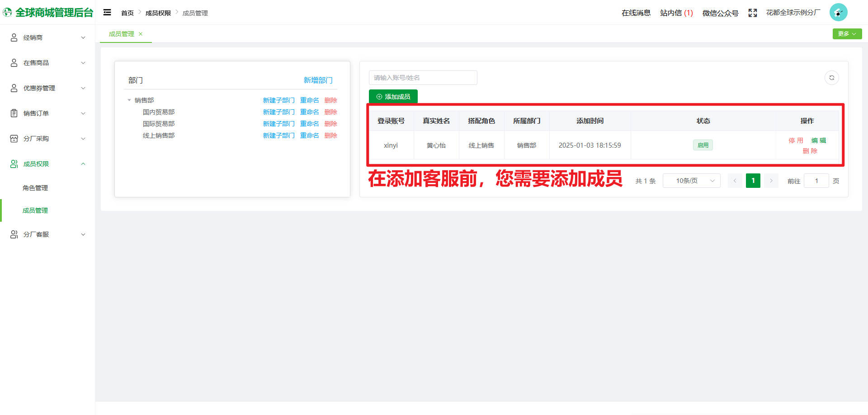Click the 新增部门 link
This screenshot has height=415, width=868.
tap(318, 80)
